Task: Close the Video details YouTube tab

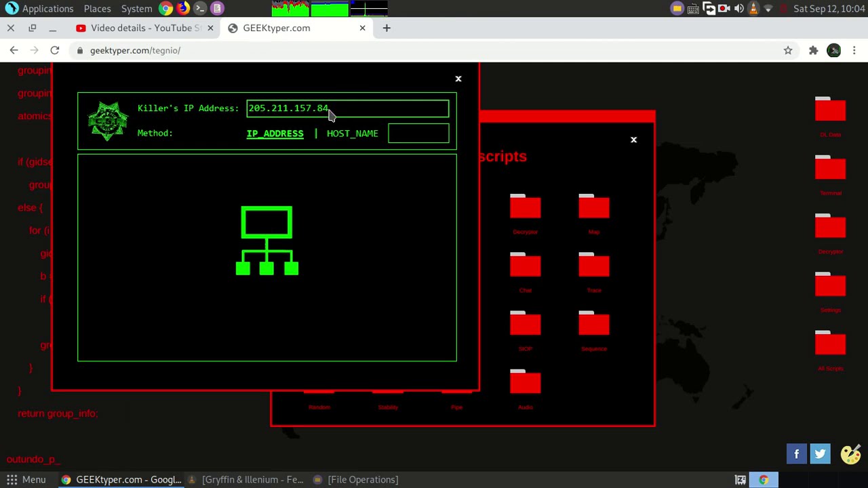Action: point(210,28)
